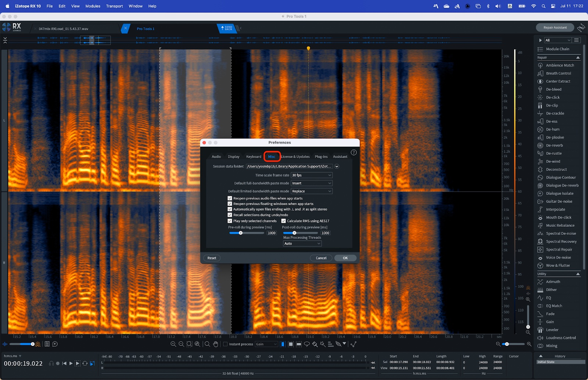Select the Lasso selection tool
The height and width of the screenshot is (380, 588).
click(307, 344)
